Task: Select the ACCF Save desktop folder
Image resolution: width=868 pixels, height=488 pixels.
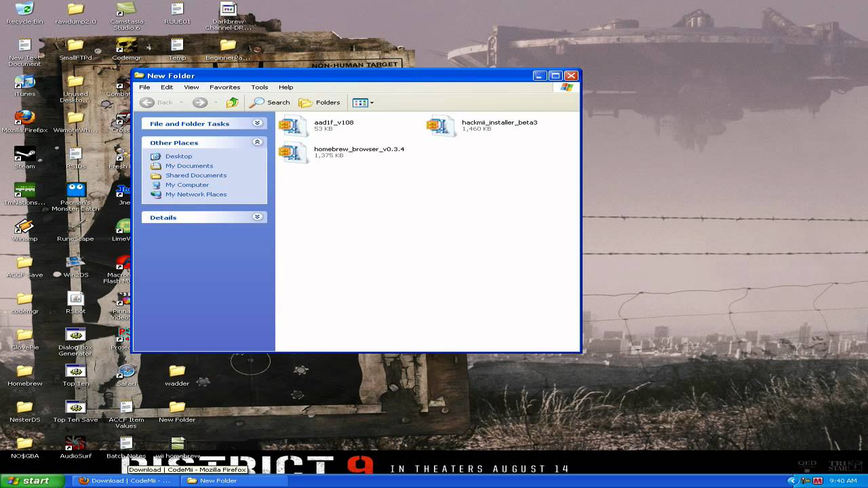Action: [24, 266]
